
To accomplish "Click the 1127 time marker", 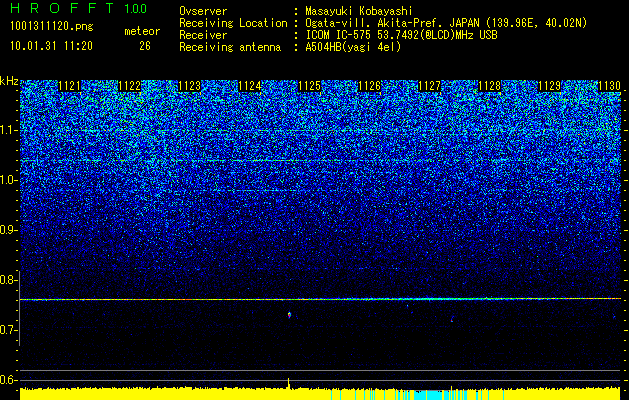I will [x=429, y=86].
